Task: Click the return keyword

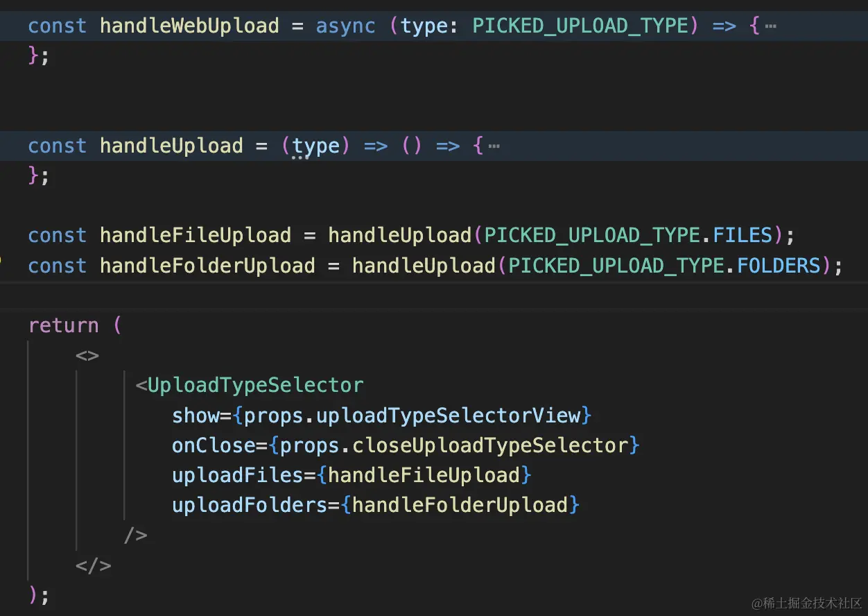Action: (64, 325)
